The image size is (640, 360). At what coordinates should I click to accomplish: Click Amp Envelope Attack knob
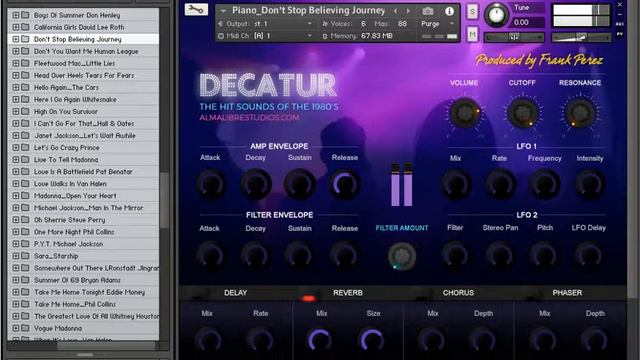[x=211, y=184]
